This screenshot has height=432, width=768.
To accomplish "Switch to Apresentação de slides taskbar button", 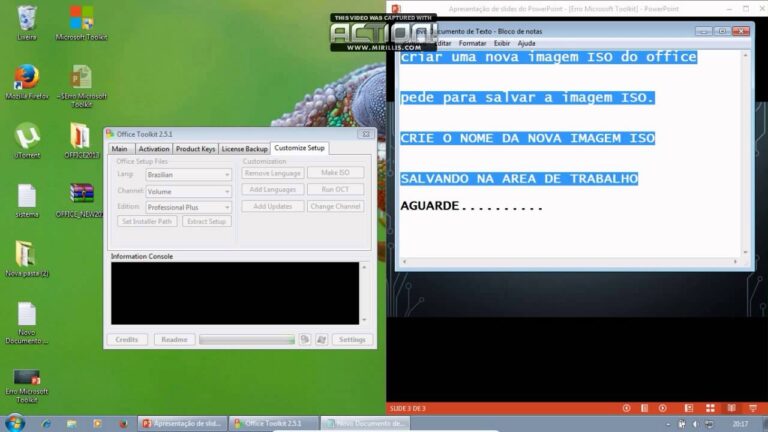I will coord(182,423).
